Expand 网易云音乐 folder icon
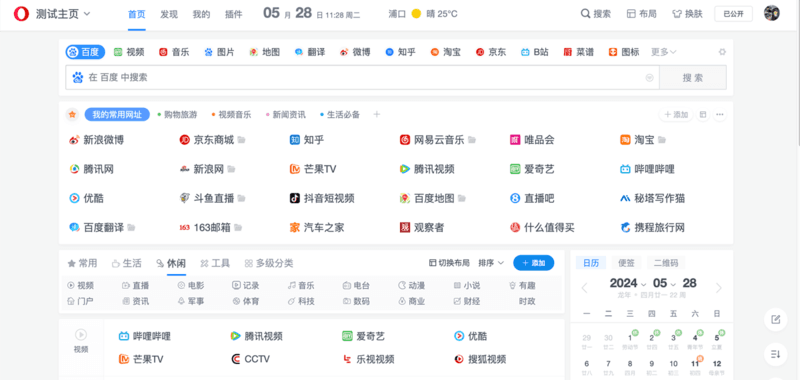The height and width of the screenshot is (380, 800). [x=472, y=140]
